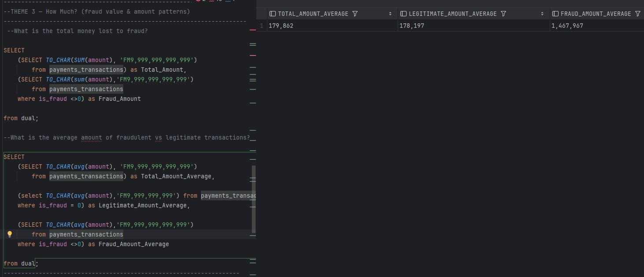Select the cell with value 178,197
Image resolution: width=644 pixels, height=277 pixels.
[x=474, y=26]
